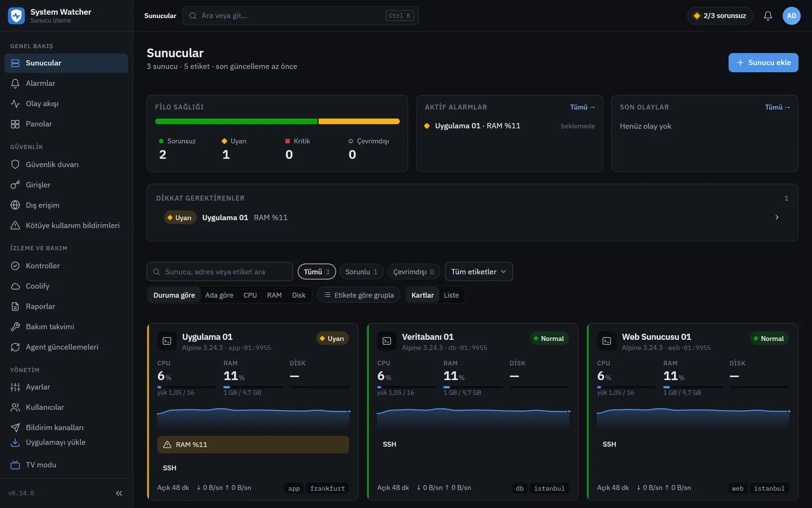Filter servers by Sorunlu 1
Screen dimensions: 812x508
[x=361, y=272]
